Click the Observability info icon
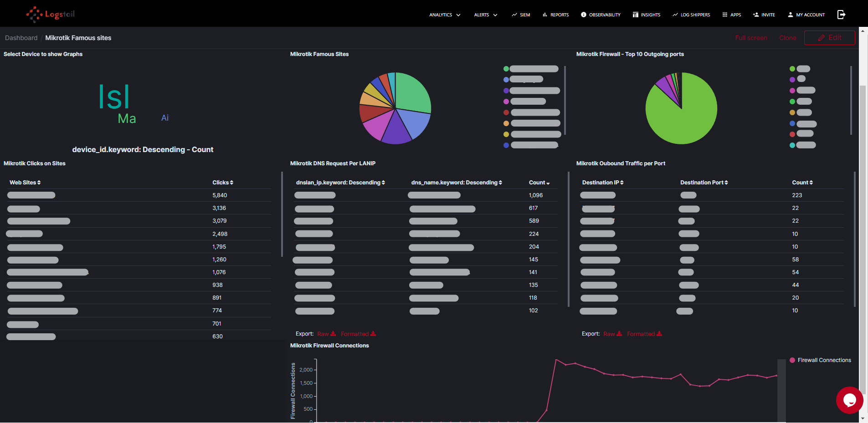The height and width of the screenshot is (423, 868). (x=584, y=15)
